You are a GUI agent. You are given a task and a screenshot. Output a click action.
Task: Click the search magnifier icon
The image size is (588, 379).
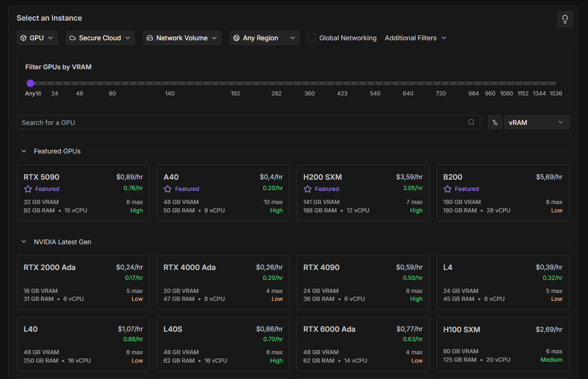tap(471, 122)
